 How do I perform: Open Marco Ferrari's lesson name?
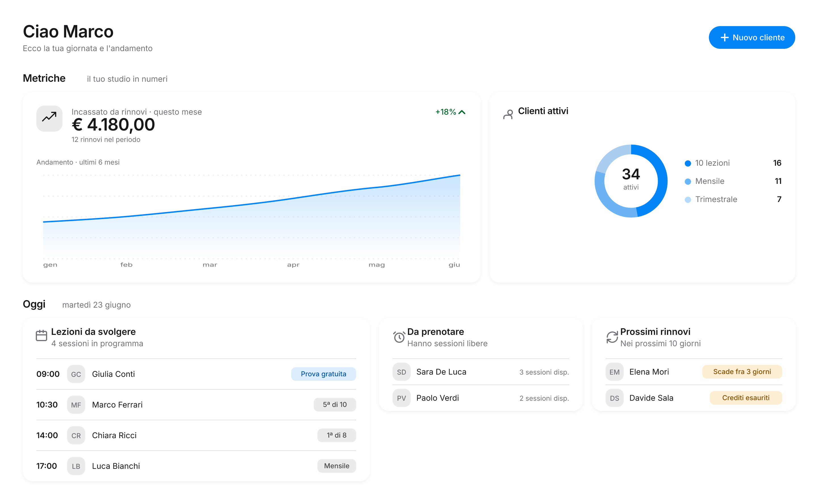[x=117, y=405]
